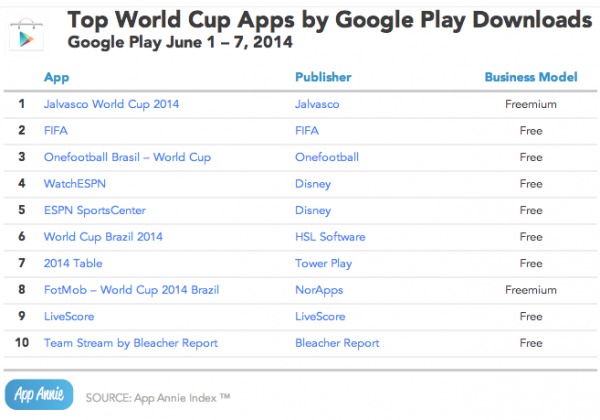Open the FIFA app link
This screenshot has height=420, width=600.
click(56, 131)
